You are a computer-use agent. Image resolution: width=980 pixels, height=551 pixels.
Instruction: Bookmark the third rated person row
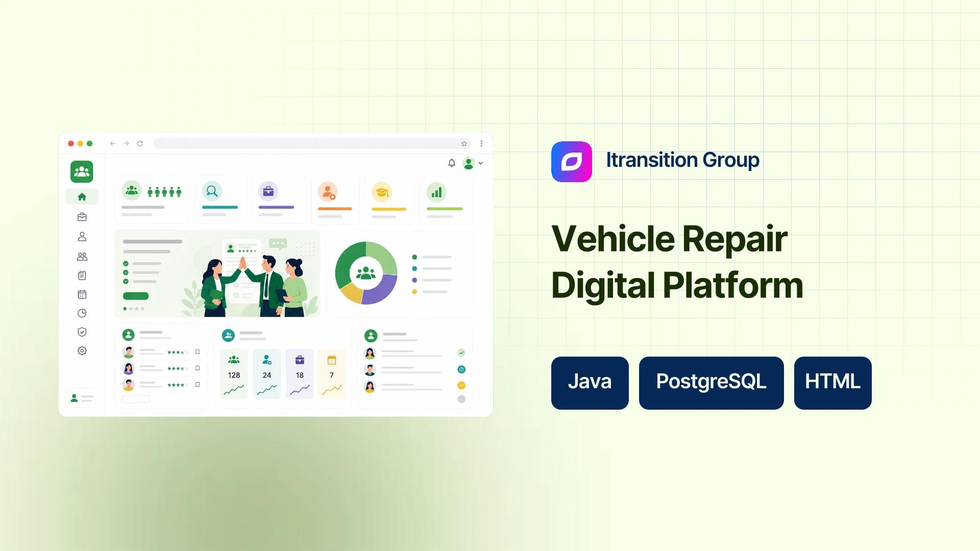[x=198, y=385]
